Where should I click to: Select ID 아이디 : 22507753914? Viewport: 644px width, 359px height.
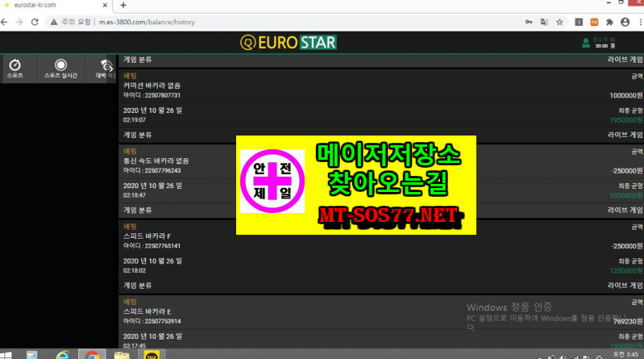tap(152, 321)
